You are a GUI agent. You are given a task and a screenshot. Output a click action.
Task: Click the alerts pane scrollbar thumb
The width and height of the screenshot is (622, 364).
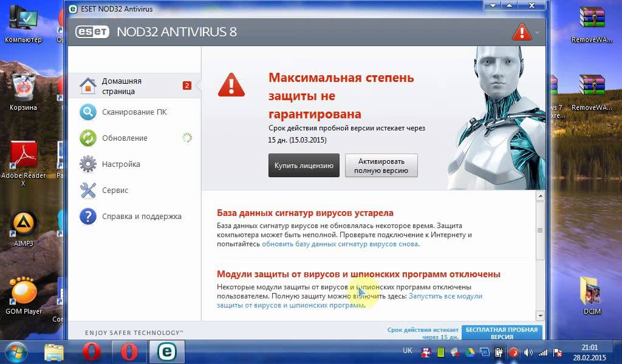(x=540, y=231)
